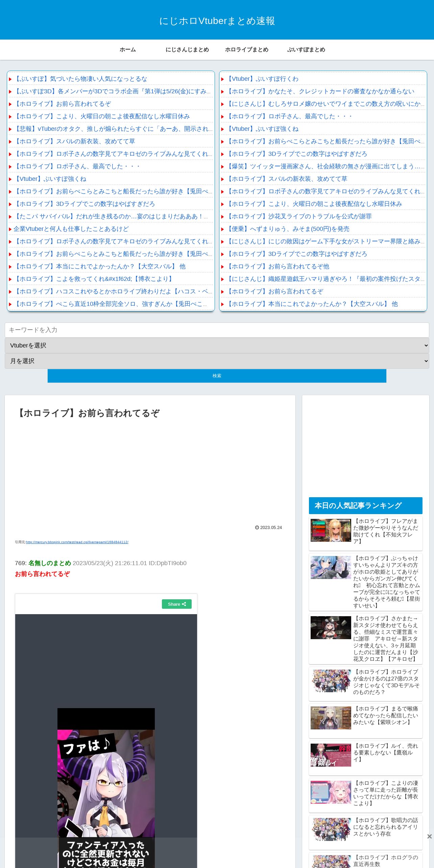Open the Vtuberを選択 dropdown

coord(217,345)
